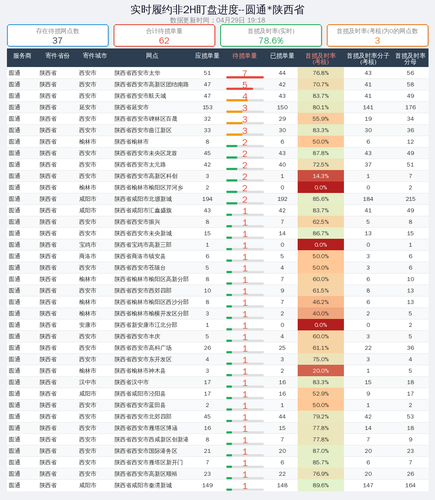This screenshot has height=500, width=435.
Task: Click the 网点 column header
Action: (x=152, y=56)
